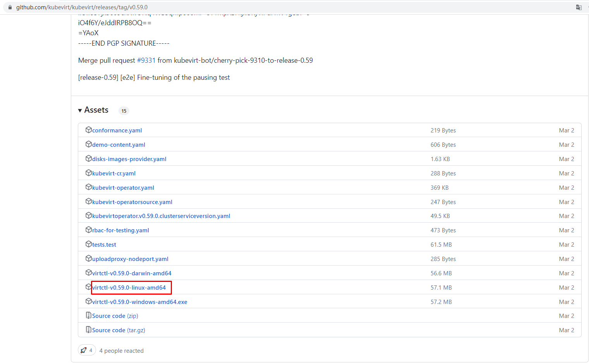The image size is (589, 364).
Task: Download Source code (zip)
Action: point(115,316)
